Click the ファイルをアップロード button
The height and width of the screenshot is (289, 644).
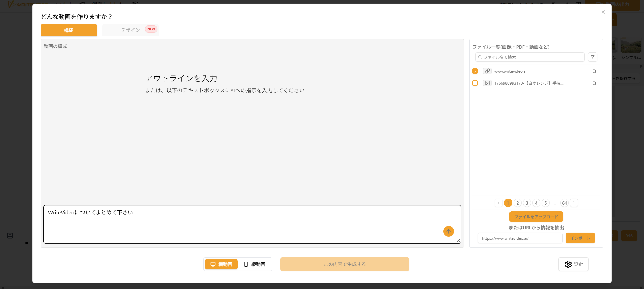point(536,217)
